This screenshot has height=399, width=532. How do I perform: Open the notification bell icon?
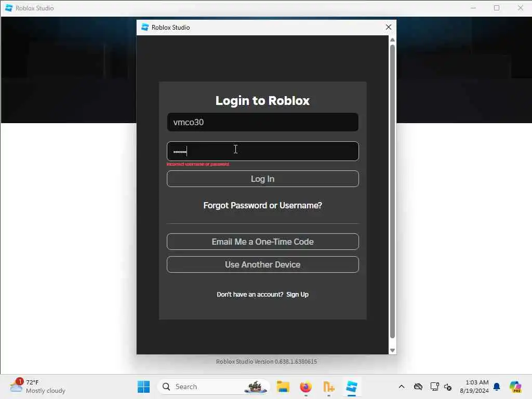[497, 387]
